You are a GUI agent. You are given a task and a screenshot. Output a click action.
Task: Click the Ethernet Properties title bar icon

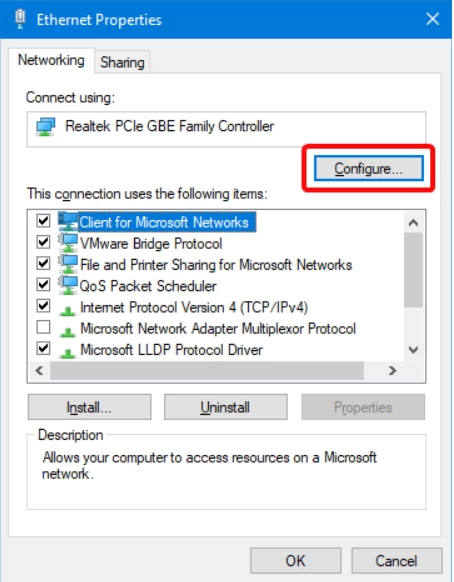[20, 19]
